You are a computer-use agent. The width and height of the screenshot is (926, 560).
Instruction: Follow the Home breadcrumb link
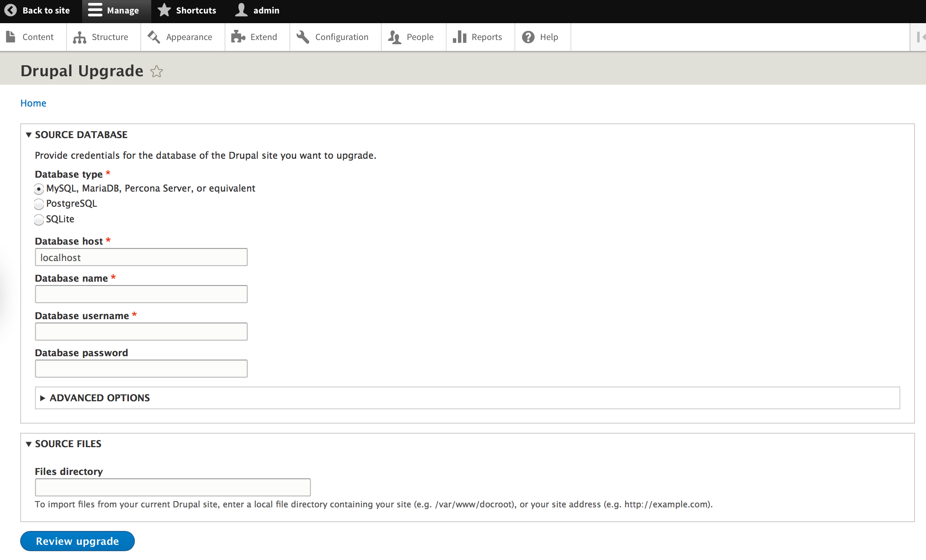click(x=33, y=103)
